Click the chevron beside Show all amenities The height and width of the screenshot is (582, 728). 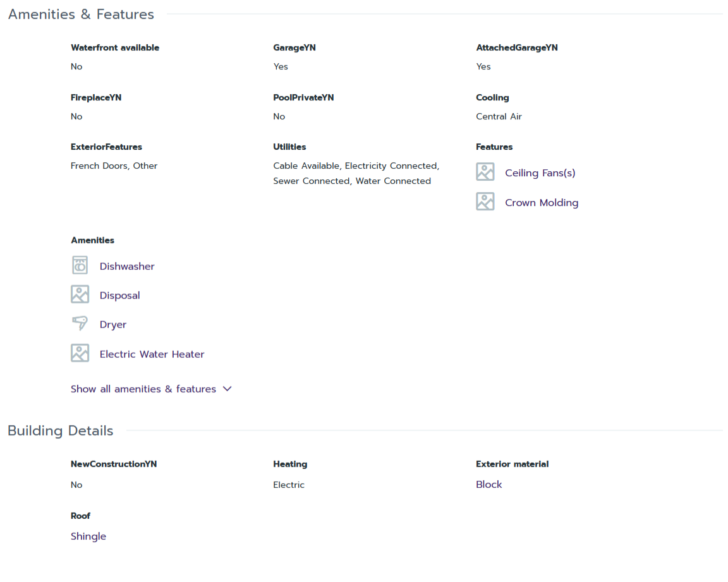[227, 389]
